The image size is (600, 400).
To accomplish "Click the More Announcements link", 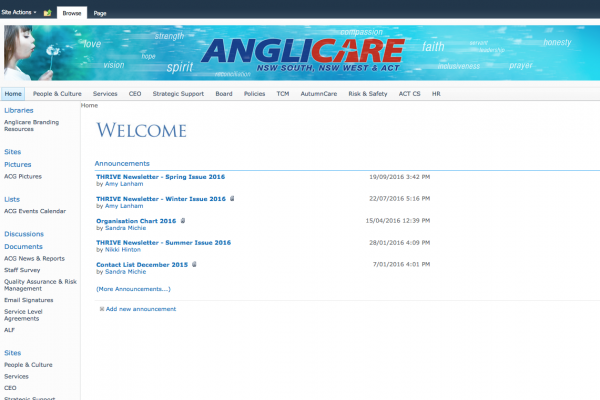I will click(133, 289).
